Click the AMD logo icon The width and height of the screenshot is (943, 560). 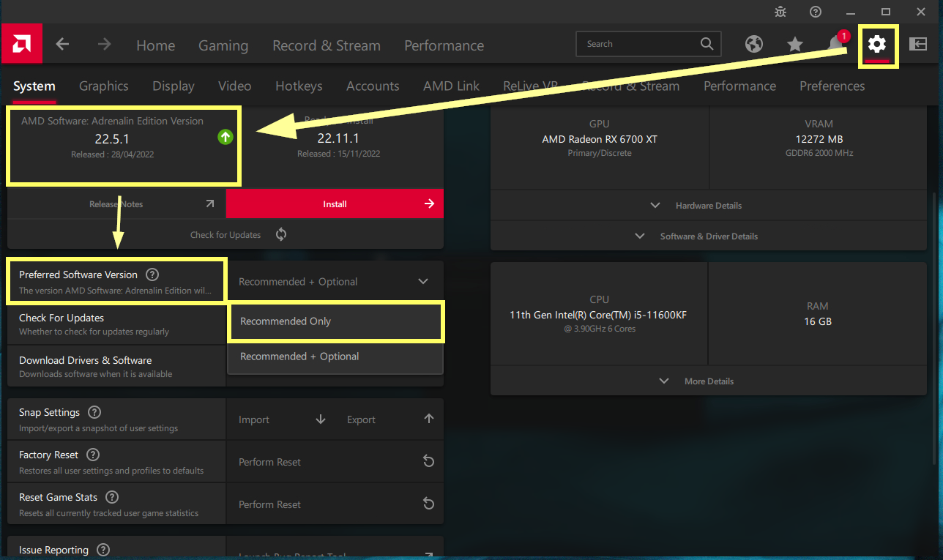point(22,44)
